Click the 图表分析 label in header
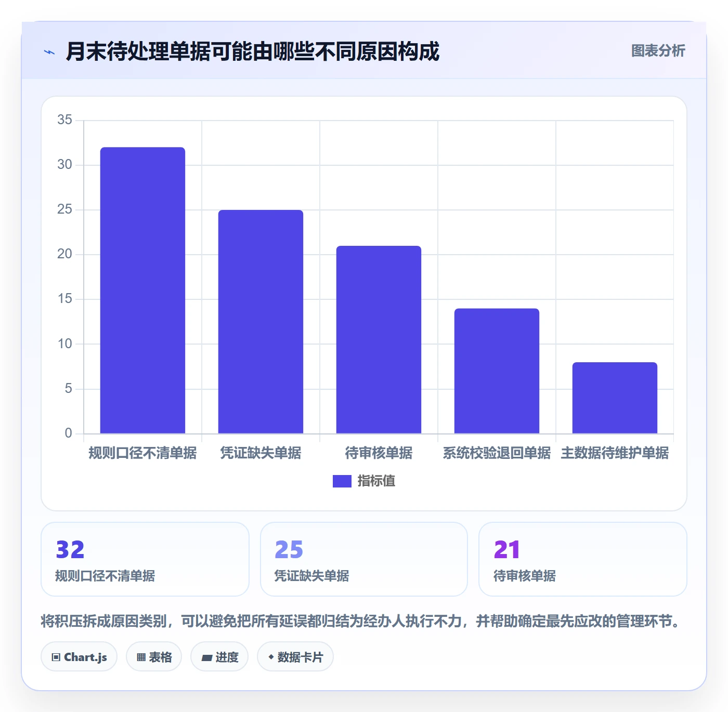The image size is (728, 712). [658, 51]
